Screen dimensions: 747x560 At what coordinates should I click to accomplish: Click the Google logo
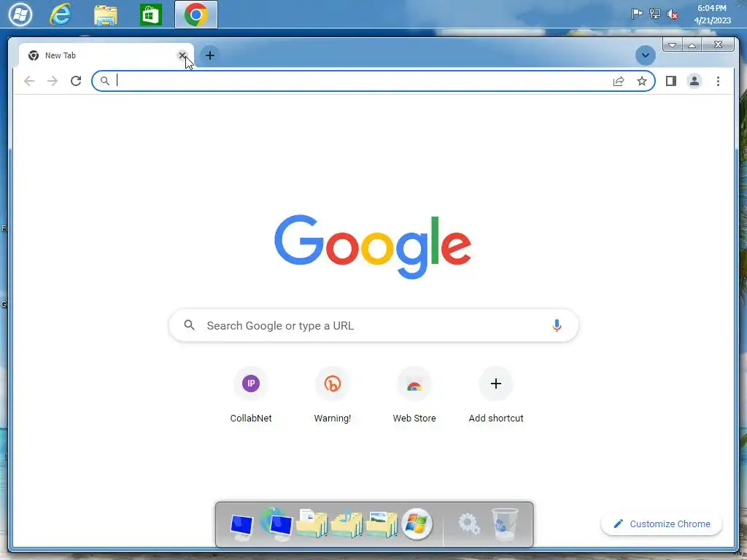[x=373, y=246]
